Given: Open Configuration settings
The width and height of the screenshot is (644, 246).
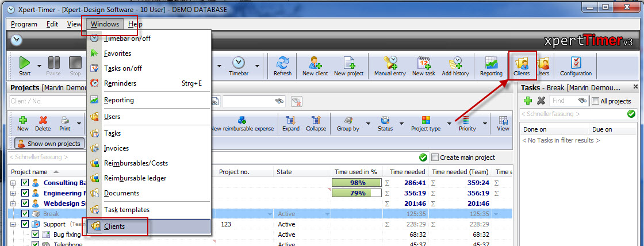Looking at the screenshot, I should tap(576, 66).
